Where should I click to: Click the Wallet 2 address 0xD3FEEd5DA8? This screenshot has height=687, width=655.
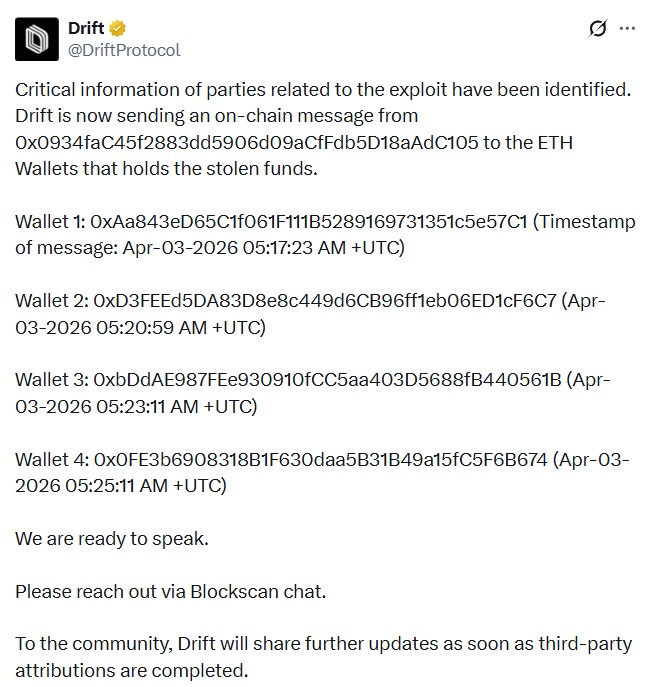tap(325, 301)
